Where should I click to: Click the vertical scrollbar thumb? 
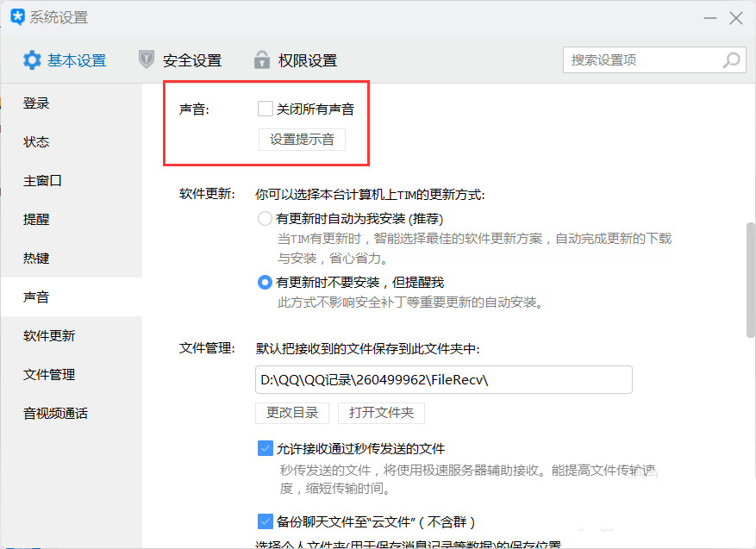750,280
